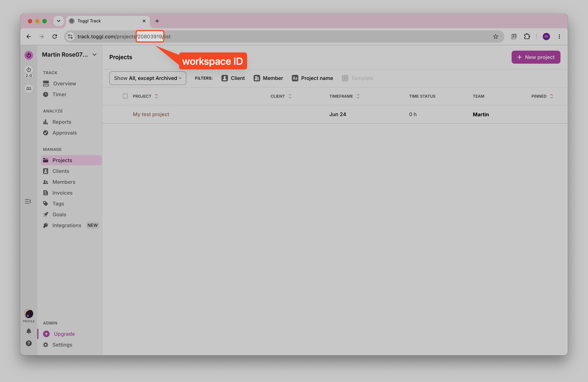Sort by the CLIENT column
The image size is (588, 382).
281,96
